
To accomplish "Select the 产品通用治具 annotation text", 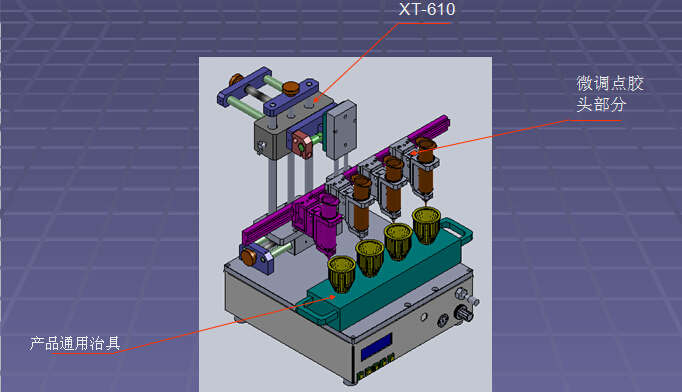I will [x=75, y=343].
